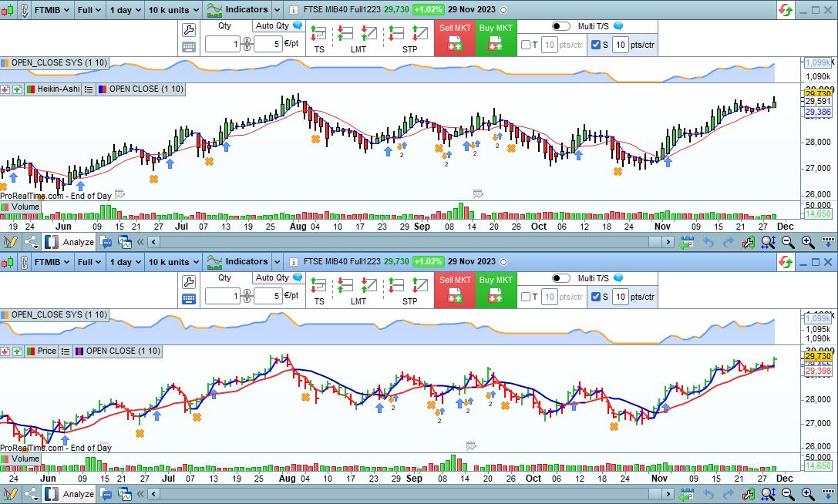Click the keyboard shortcut icon in top chart

(189, 46)
